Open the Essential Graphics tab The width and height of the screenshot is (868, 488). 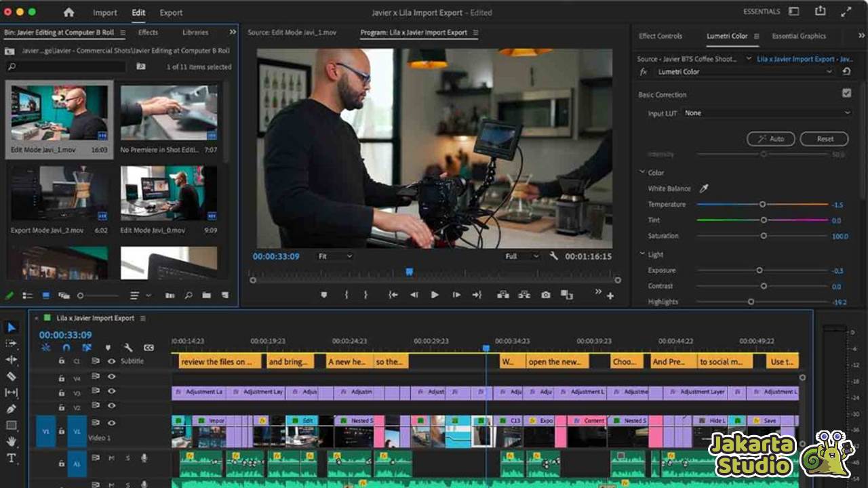coord(799,36)
